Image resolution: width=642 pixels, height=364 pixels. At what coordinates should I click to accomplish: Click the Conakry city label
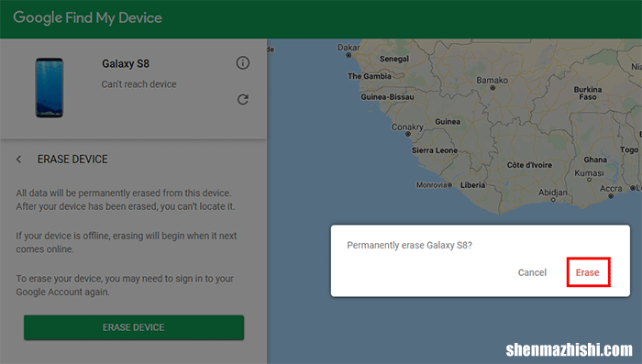click(x=407, y=127)
